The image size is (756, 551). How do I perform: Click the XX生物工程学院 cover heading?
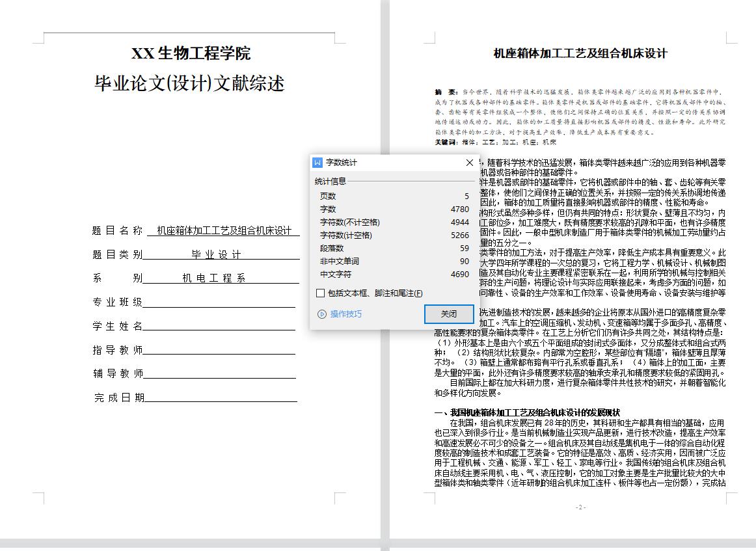click(191, 53)
